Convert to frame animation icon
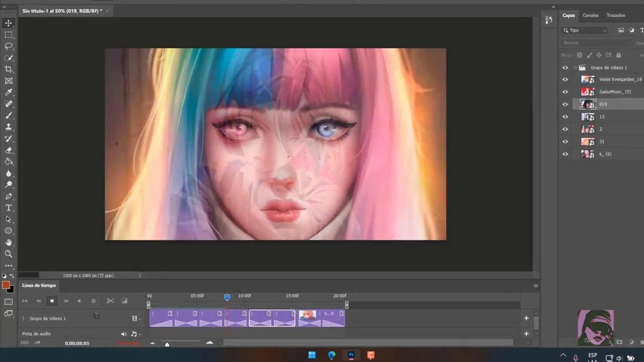The height and width of the screenshot is (362, 644). click(x=25, y=343)
